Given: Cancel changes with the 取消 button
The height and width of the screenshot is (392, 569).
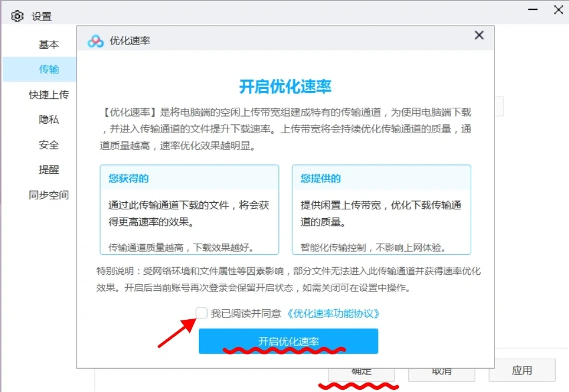Looking at the screenshot, I should tap(441, 370).
